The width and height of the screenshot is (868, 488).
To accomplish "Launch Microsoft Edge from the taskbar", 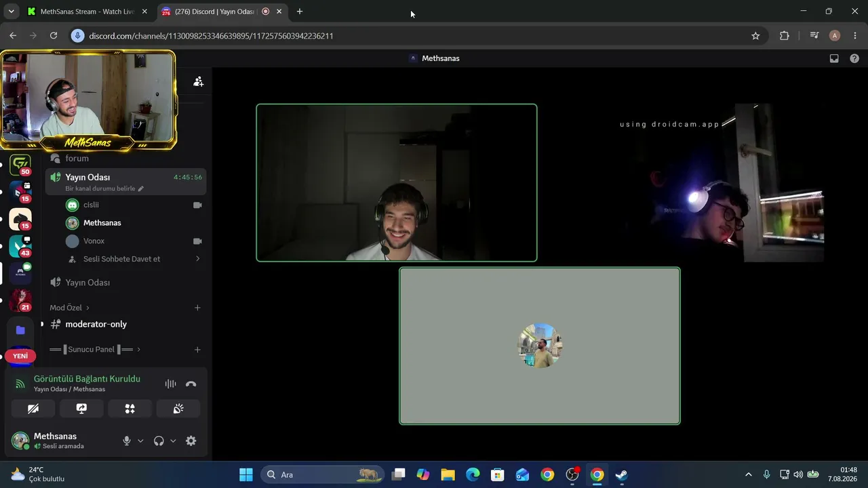I will [473, 474].
